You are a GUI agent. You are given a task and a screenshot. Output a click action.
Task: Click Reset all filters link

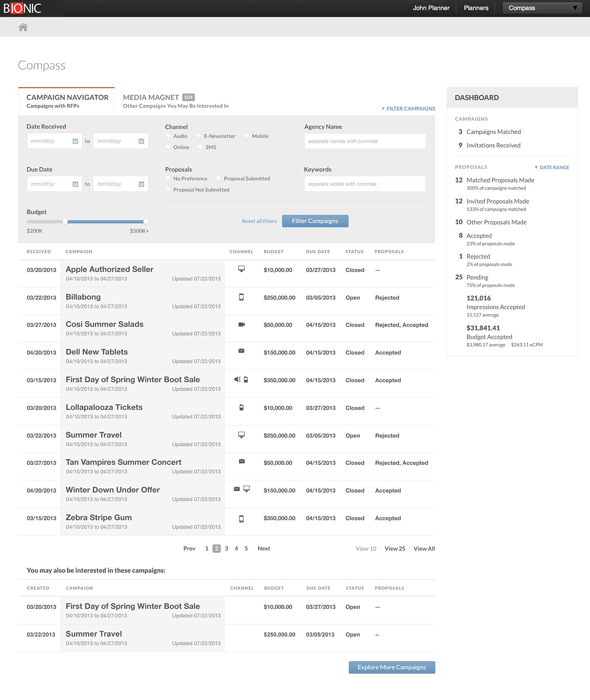(x=259, y=221)
